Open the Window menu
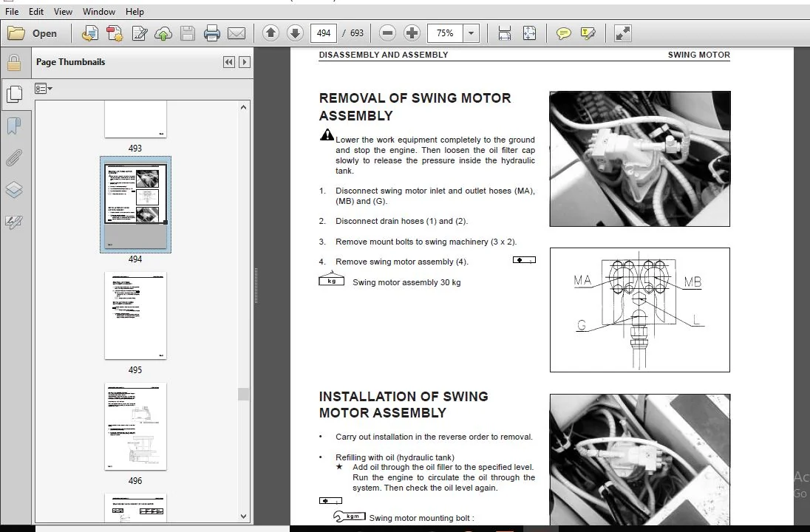 [x=99, y=11]
